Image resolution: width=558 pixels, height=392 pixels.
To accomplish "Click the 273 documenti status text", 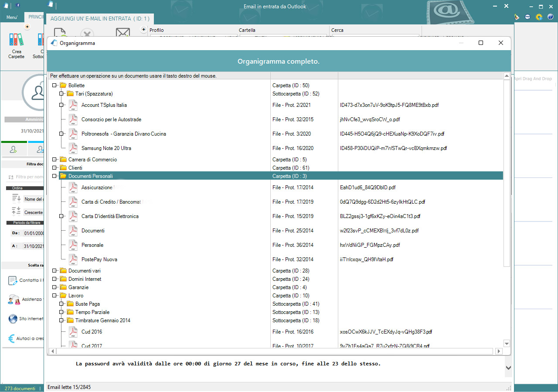I will [20, 388].
